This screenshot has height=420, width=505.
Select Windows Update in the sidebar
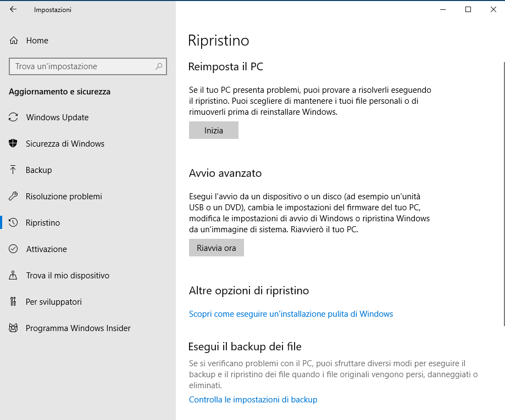point(57,117)
